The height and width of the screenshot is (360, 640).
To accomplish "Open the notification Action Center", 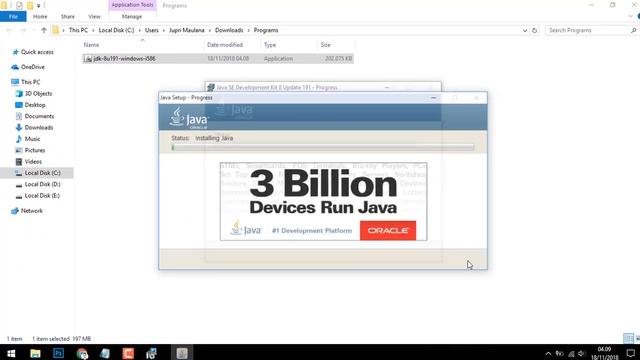I will tap(631, 353).
